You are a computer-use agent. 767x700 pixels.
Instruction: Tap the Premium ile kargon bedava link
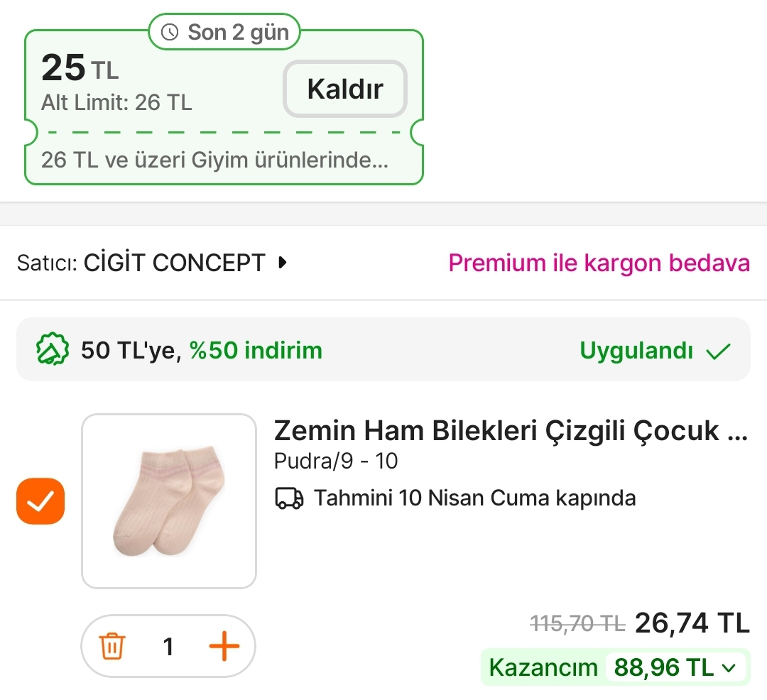pos(599,263)
